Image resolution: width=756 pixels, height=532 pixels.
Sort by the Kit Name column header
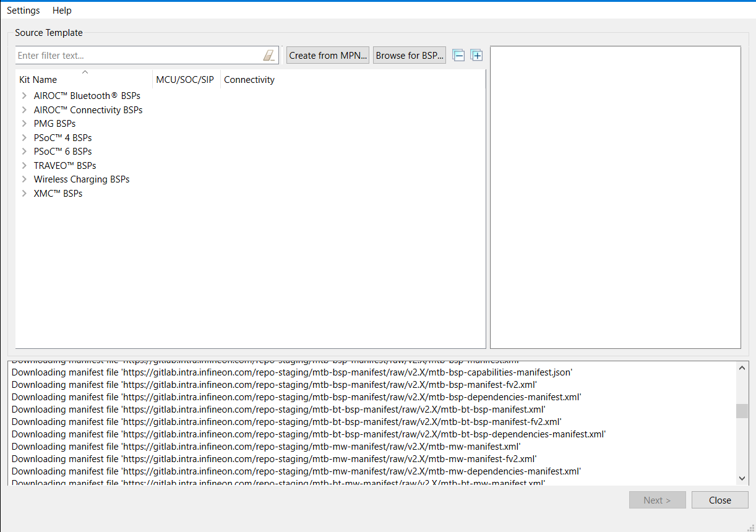pyautogui.click(x=84, y=80)
